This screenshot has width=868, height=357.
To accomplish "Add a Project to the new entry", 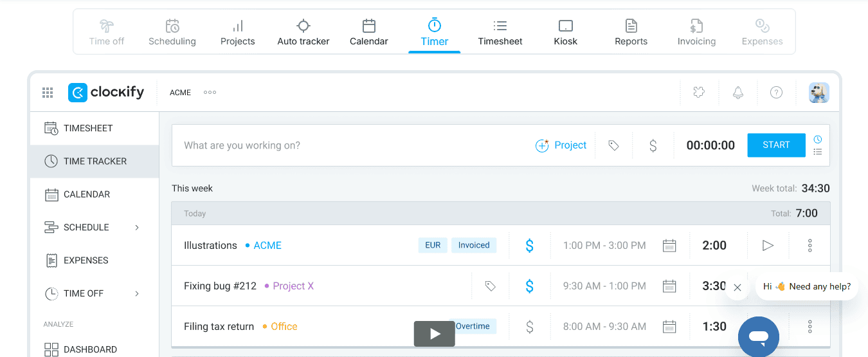I will click(x=561, y=145).
